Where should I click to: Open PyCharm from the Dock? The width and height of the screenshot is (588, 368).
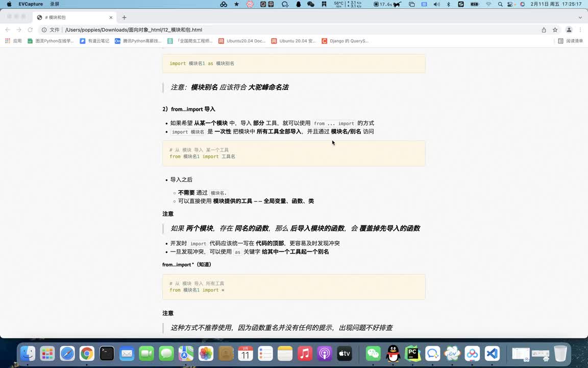[x=413, y=353]
